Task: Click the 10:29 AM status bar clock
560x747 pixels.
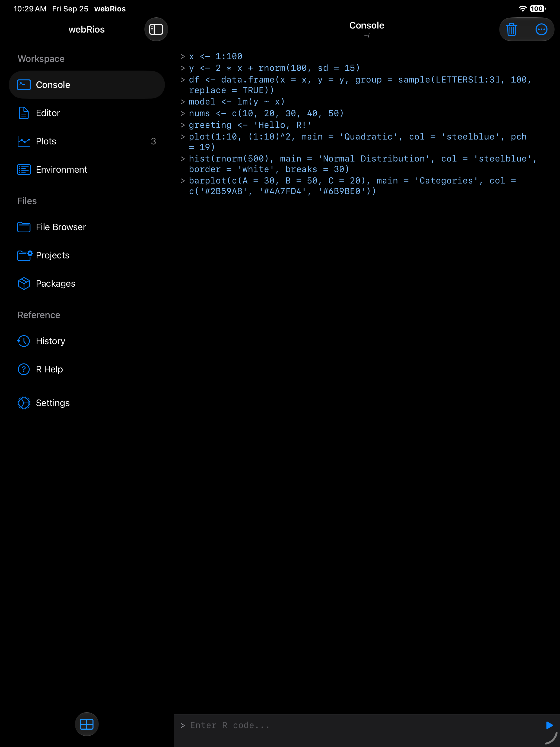Action: [30, 9]
